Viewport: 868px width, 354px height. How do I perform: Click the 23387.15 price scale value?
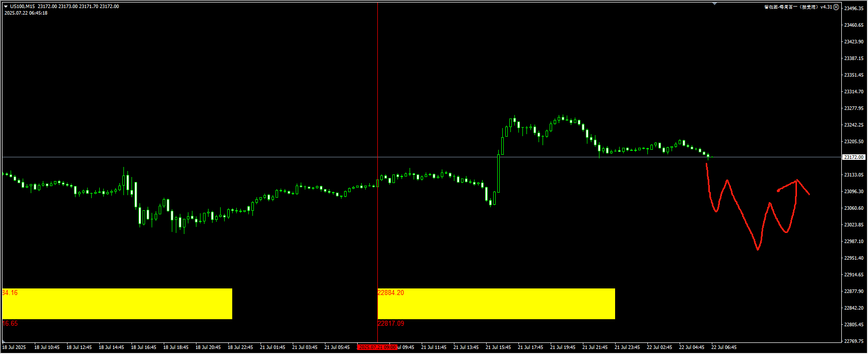(x=854, y=58)
